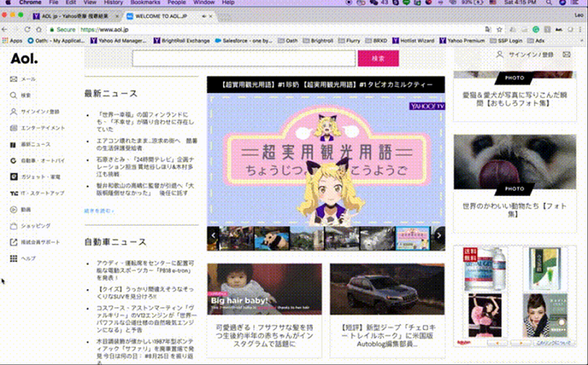
Task: Open the Adx bookmarks folder
Action: point(536,40)
